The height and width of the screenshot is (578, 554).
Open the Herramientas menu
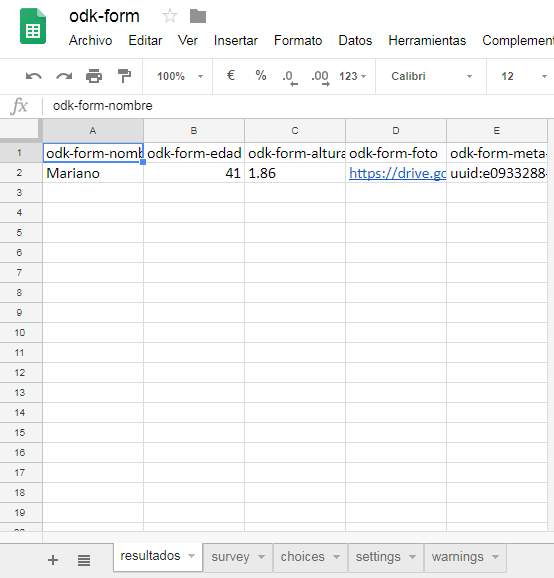(x=427, y=40)
